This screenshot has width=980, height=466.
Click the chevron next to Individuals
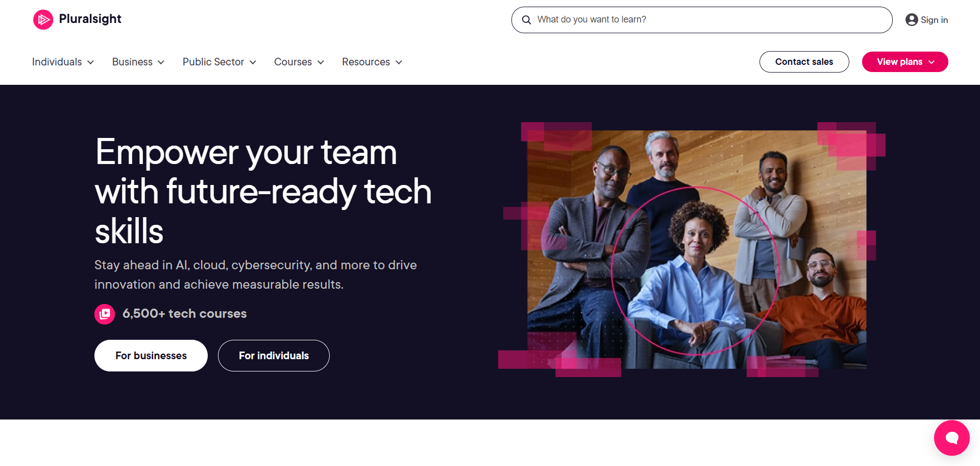(x=90, y=62)
